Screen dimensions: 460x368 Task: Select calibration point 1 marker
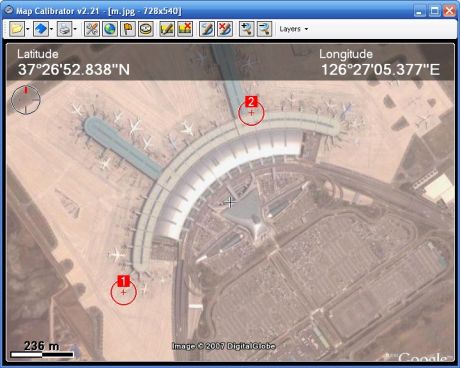pos(123,290)
